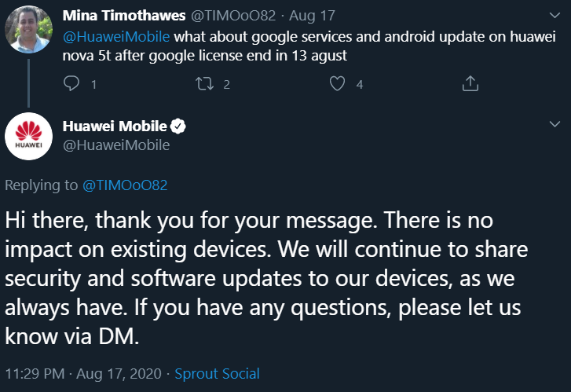Click the @TIMOoO82 handle beside name

(233, 16)
